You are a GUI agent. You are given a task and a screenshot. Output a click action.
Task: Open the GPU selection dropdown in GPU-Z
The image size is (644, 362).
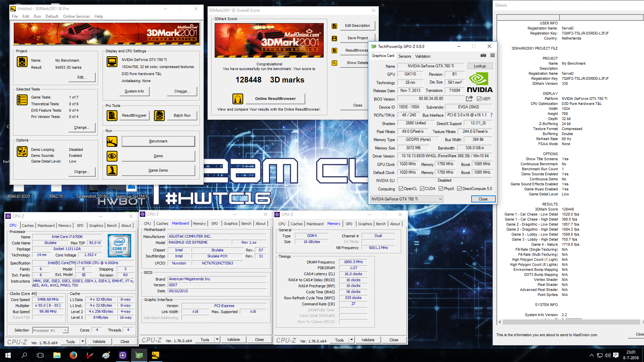(407, 199)
